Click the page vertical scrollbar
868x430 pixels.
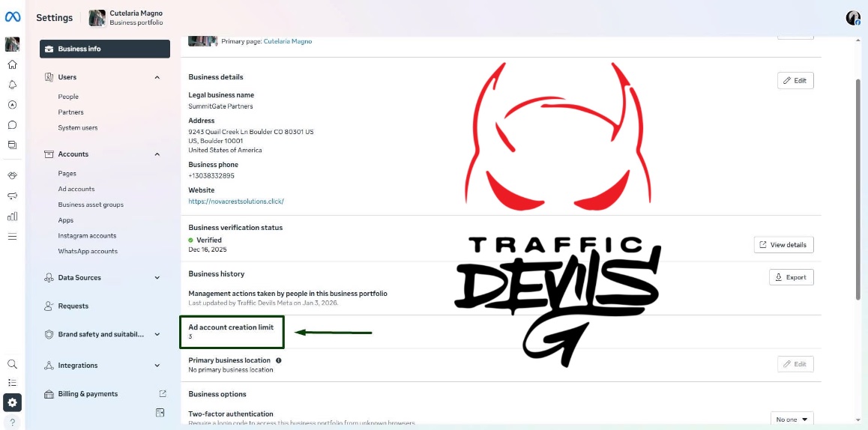(858, 188)
